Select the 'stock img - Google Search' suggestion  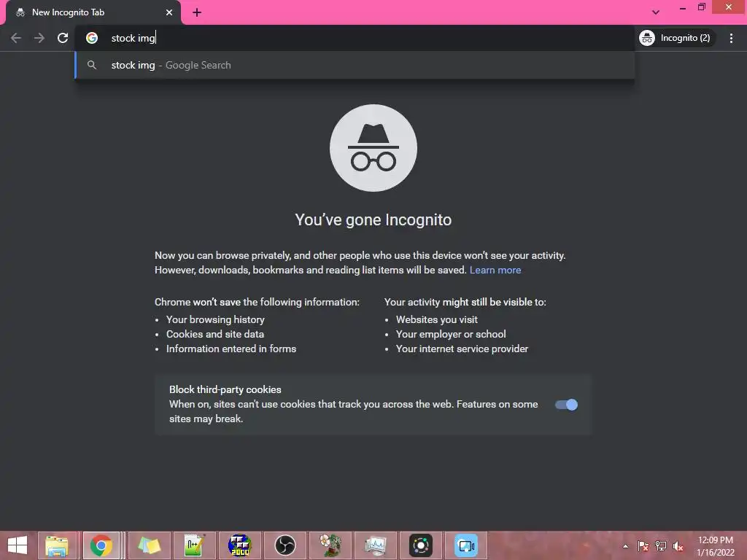(355, 65)
